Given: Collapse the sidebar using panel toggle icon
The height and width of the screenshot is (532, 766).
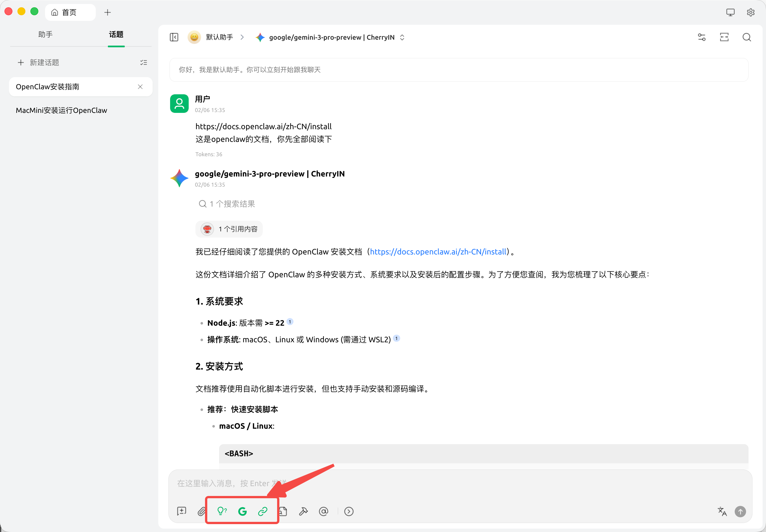Looking at the screenshot, I should pos(174,37).
